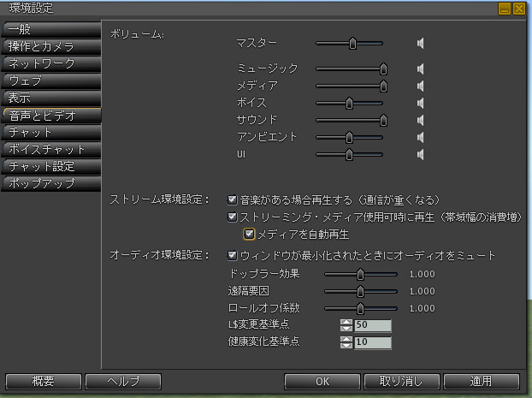Click the 適用 apply button
The width and height of the screenshot is (532, 398).
coord(481,382)
